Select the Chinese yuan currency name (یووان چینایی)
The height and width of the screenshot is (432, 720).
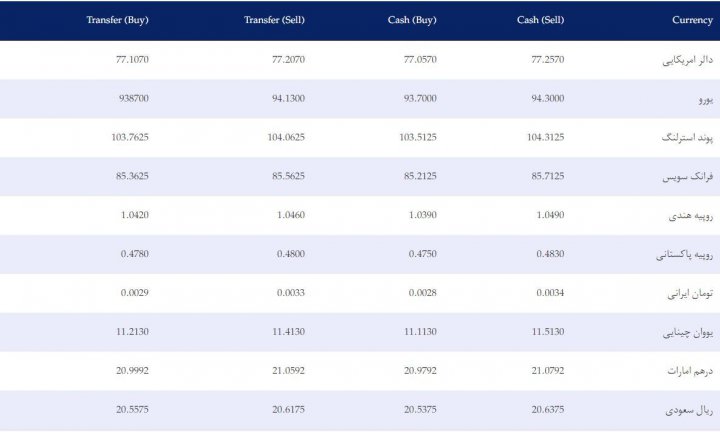pos(687,332)
